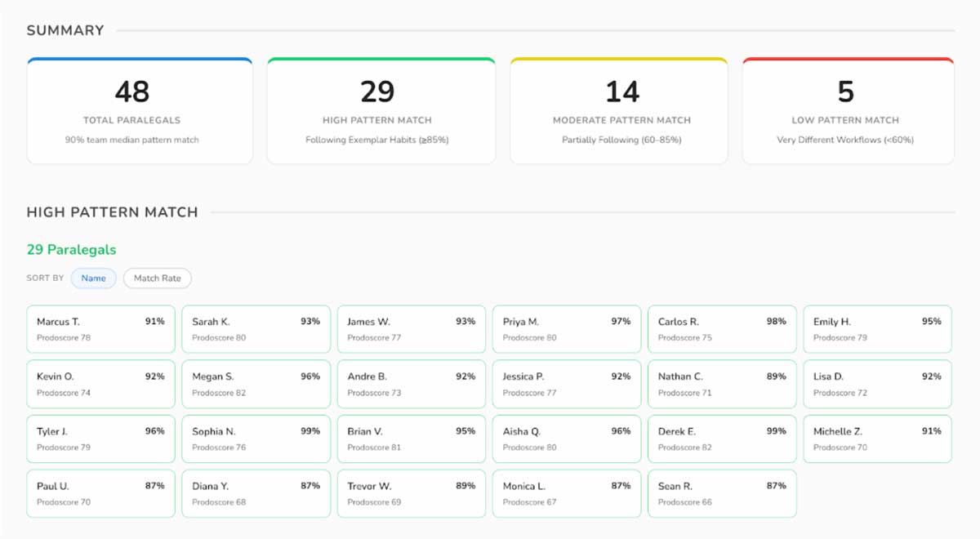This screenshot has height=539, width=980.
Task: Select the Name sort option
Action: click(93, 278)
